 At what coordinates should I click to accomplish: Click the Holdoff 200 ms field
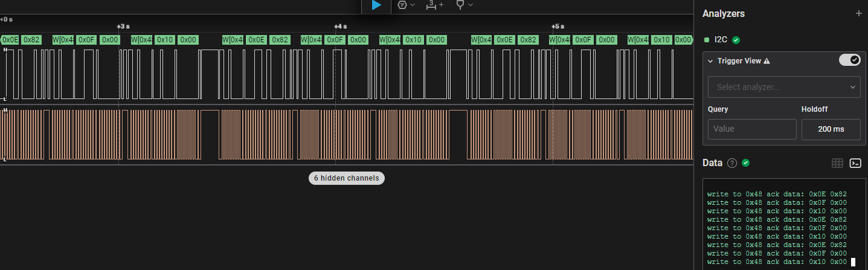(x=831, y=129)
